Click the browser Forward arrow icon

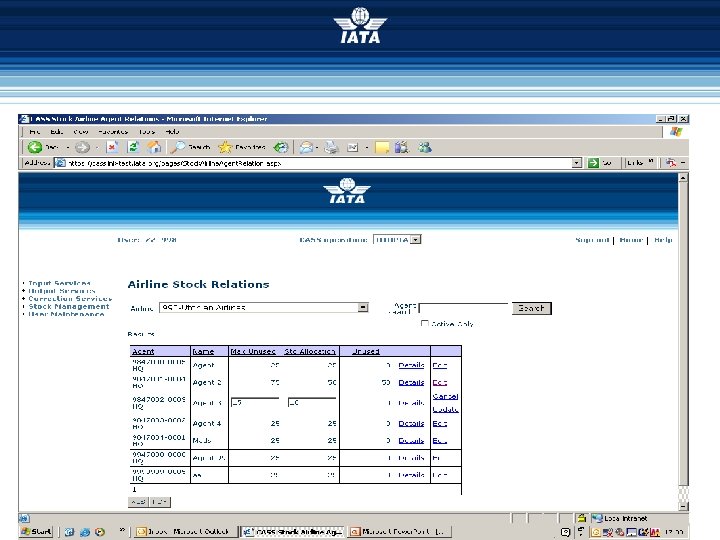point(82,147)
